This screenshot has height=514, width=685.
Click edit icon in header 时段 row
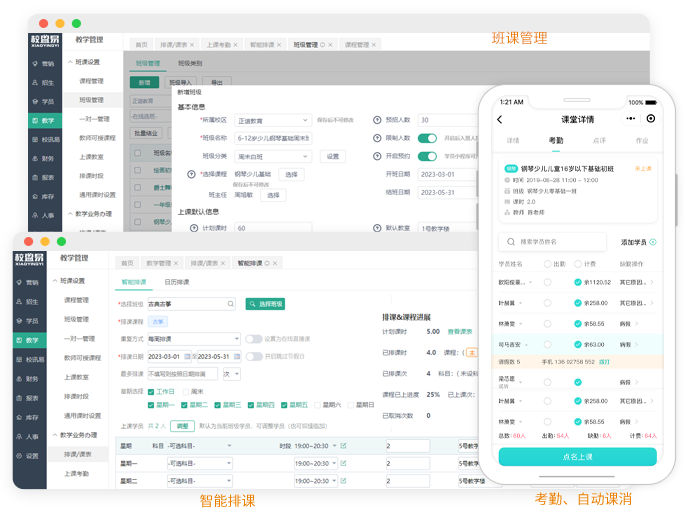(343, 445)
